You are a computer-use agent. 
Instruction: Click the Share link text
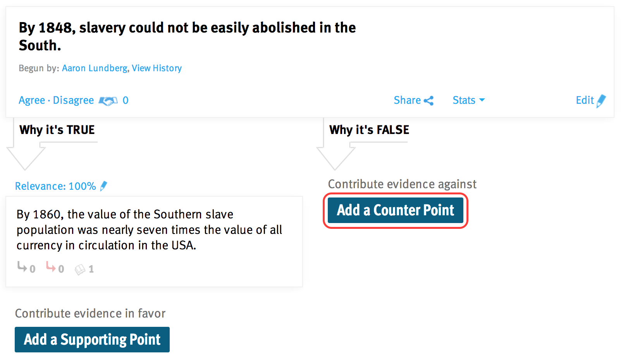point(407,100)
